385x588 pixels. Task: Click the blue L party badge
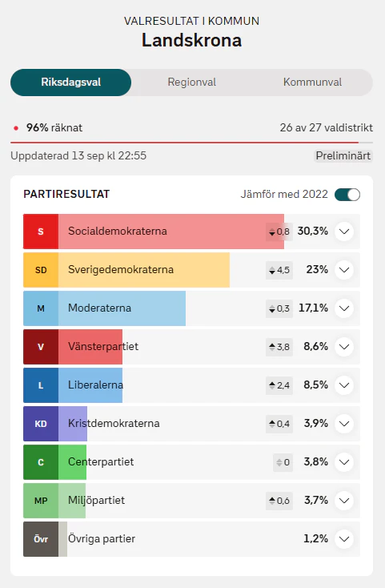pos(41,385)
